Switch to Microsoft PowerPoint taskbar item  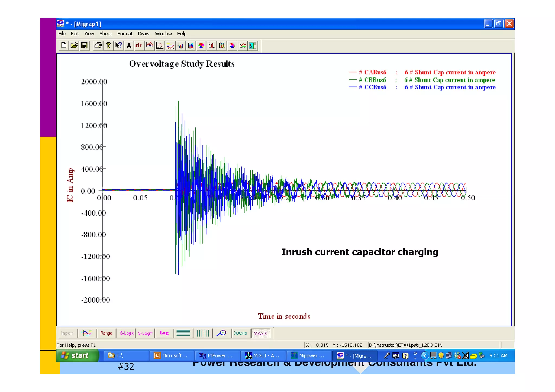(172, 355)
